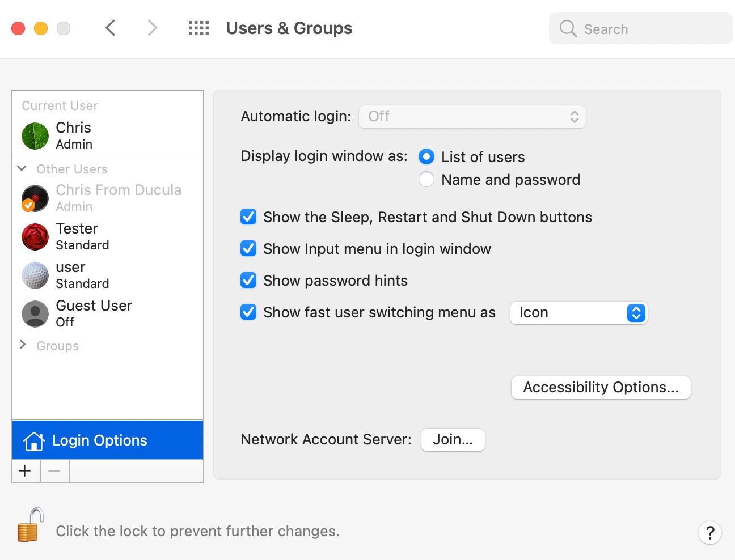735x560 pixels.
Task: Click Chris's green leaf avatar
Action: click(35, 136)
